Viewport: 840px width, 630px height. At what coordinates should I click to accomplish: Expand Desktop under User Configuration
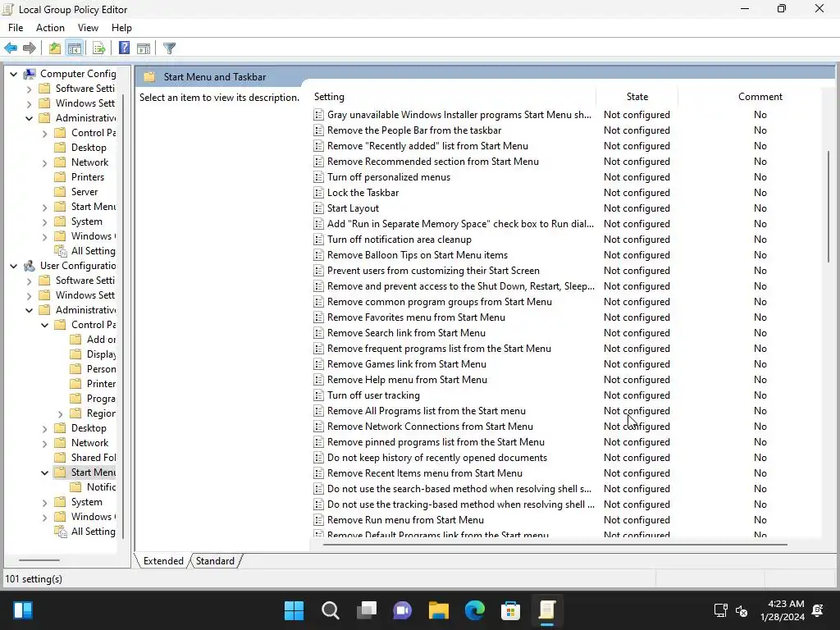click(45, 428)
